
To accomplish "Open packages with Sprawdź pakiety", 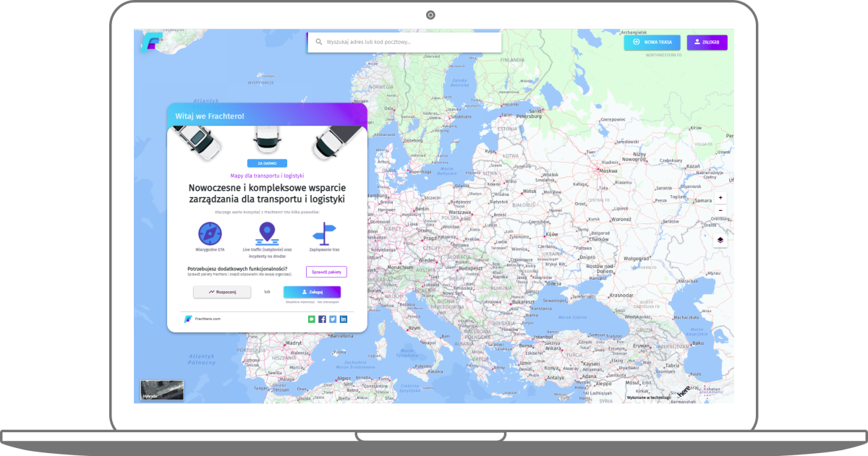I will coord(326,272).
